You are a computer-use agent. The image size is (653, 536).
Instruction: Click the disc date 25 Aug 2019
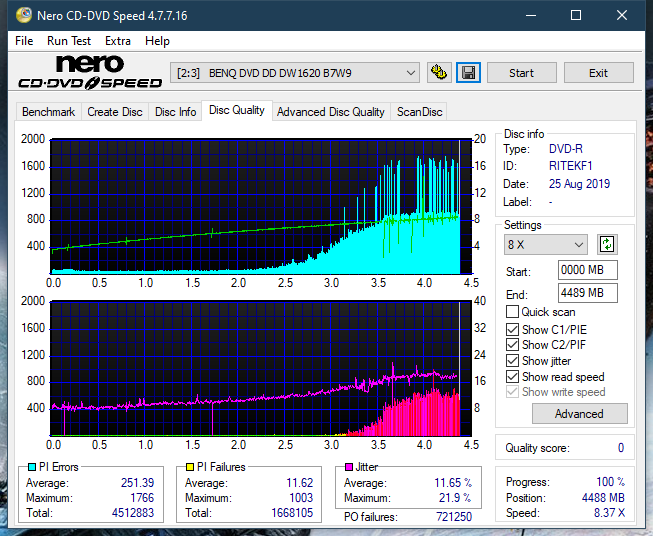point(579,184)
